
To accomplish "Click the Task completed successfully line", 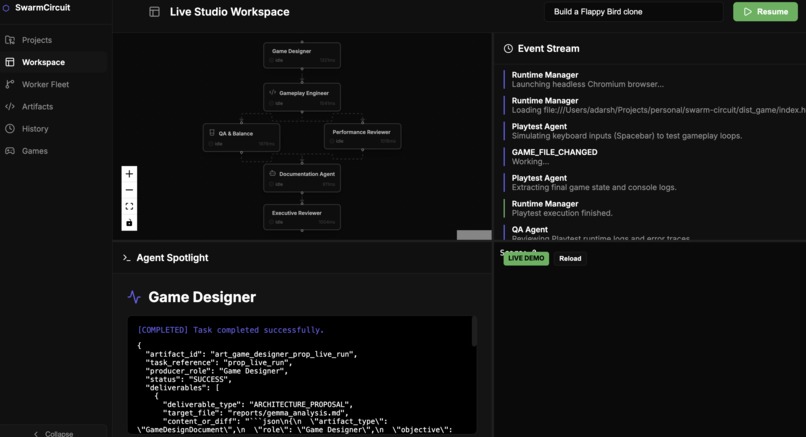I will click(230, 330).
